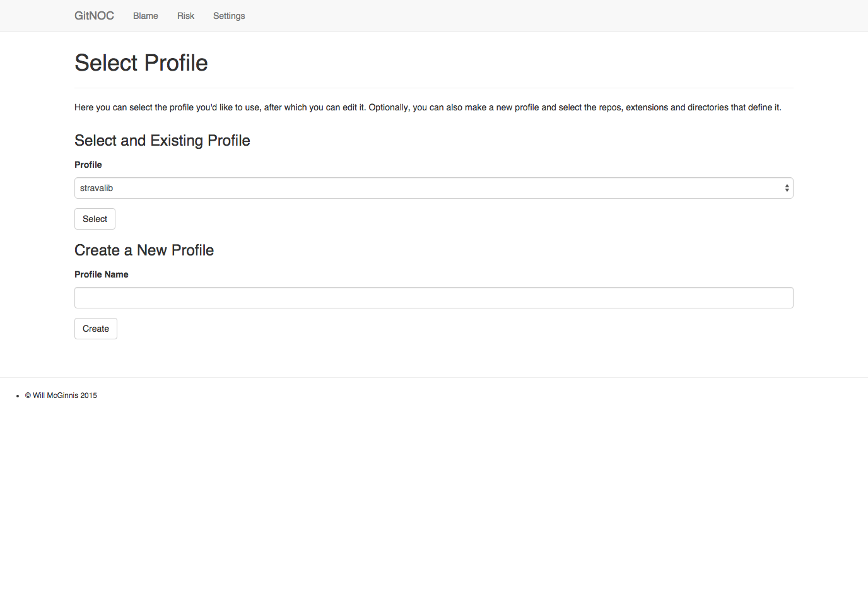Click the profile instructions paragraph
Screen dimensions: 868x591
pos(428,107)
